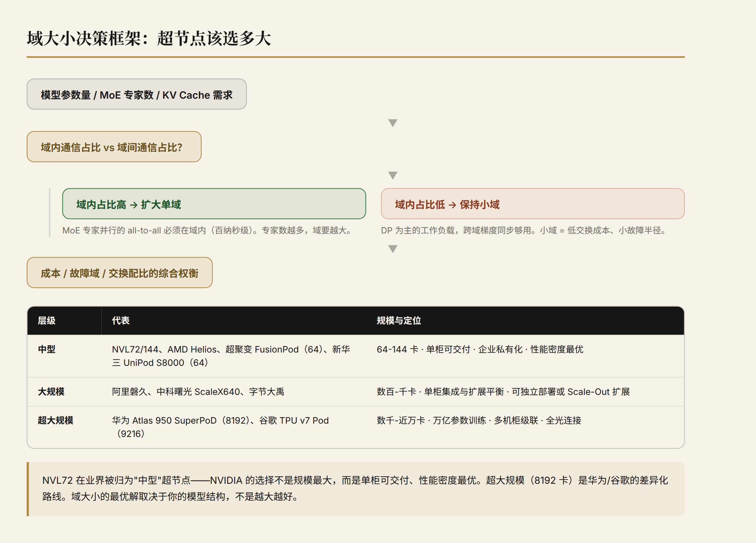Viewport: 756px width, 543px height.
Task: Select the 中型 row label
Action: click(47, 349)
